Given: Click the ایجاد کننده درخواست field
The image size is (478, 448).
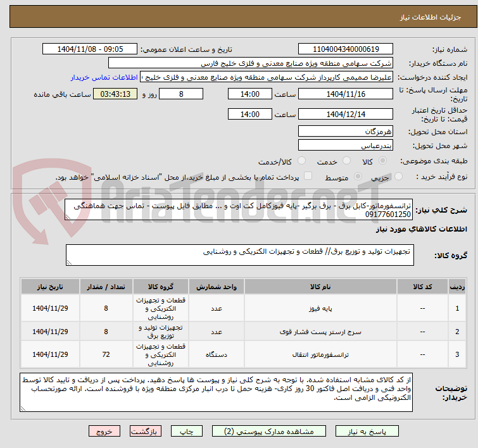Looking at the screenshot, I should (x=267, y=77).
